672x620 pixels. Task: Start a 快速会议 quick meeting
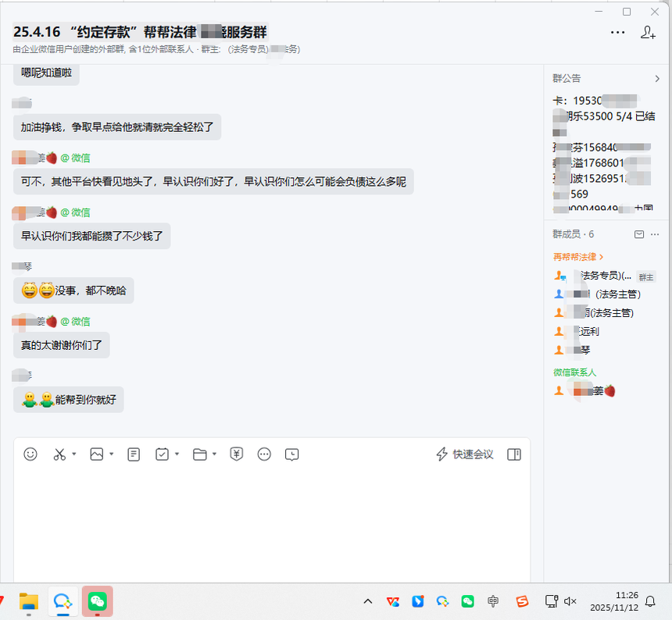(465, 454)
